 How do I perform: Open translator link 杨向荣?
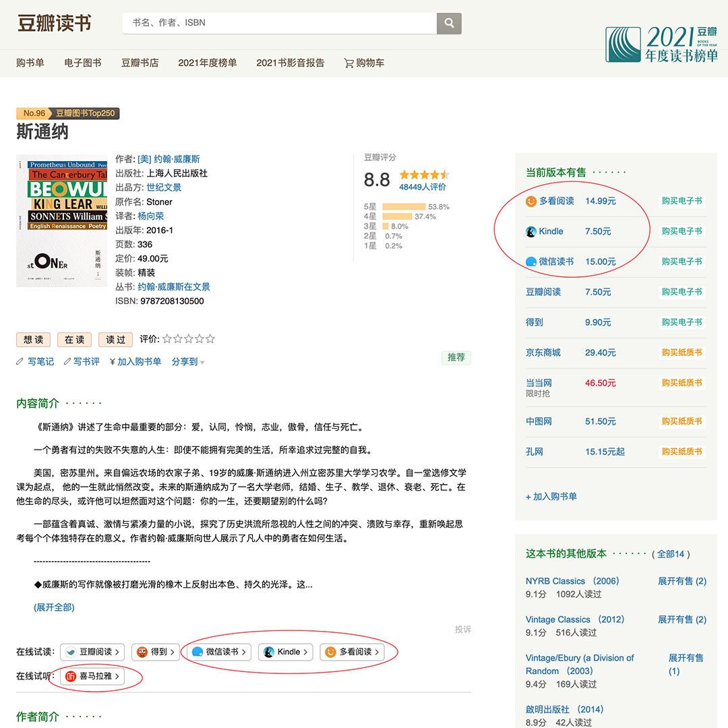[150, 216]
